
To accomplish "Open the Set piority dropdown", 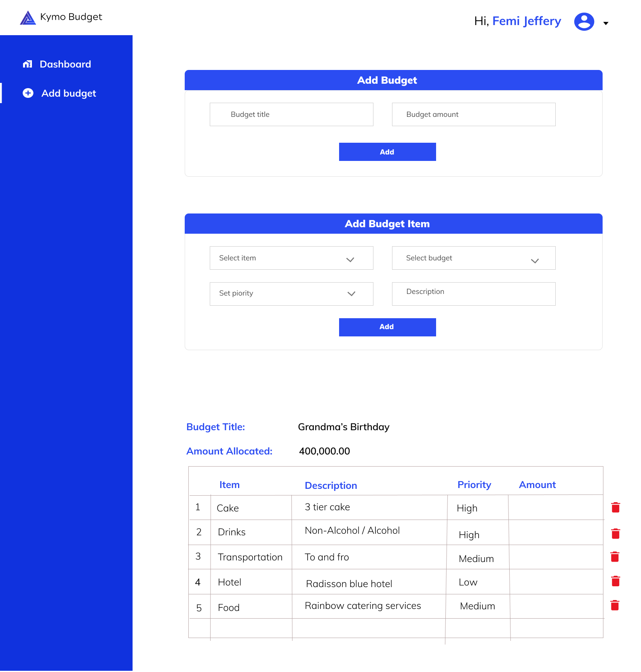I will [x=291, y=294].
